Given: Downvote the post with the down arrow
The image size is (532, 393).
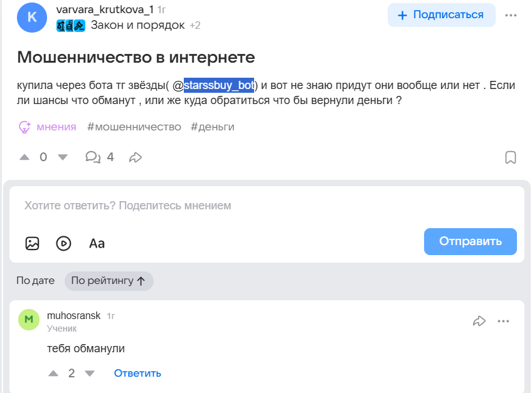Looking at the screenshot, I should (63, 157).
